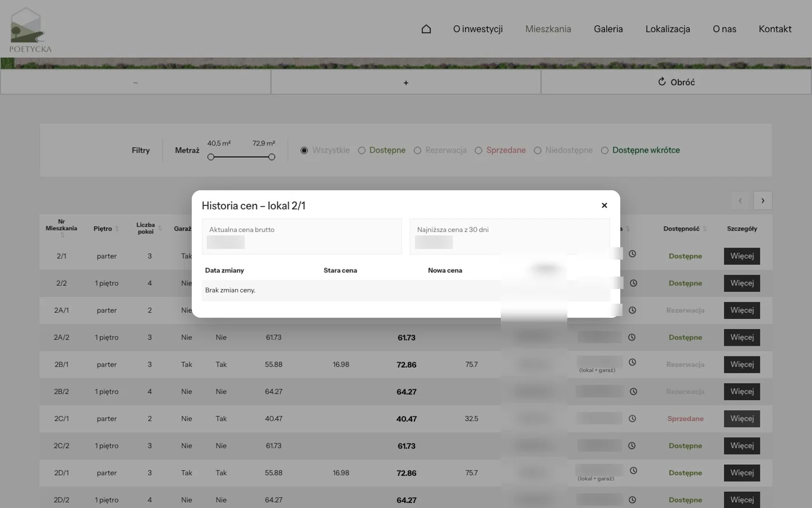Select the Wszystkie filter radio

pyautogui.click(x=304, y=150)
